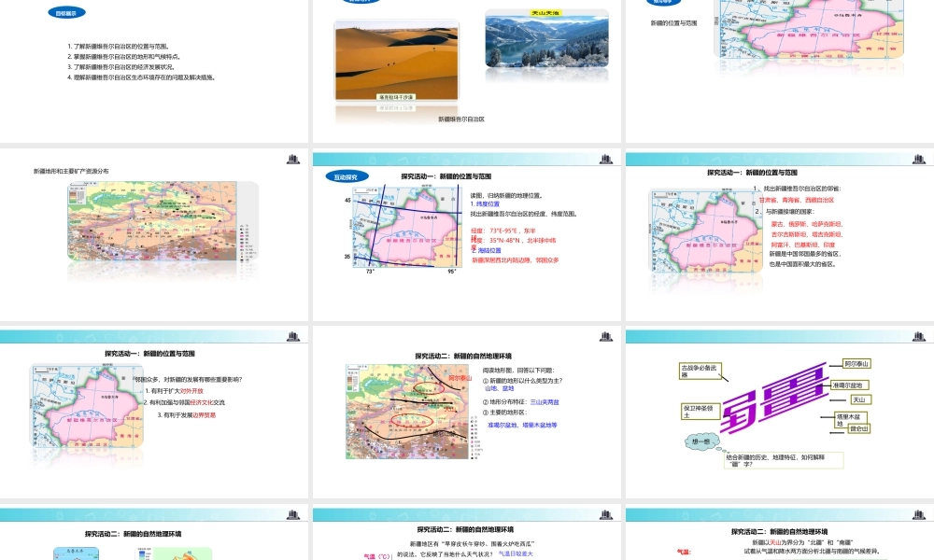Click logo icon on the 互动探究 latitude-longitude slide

[606, 159]
